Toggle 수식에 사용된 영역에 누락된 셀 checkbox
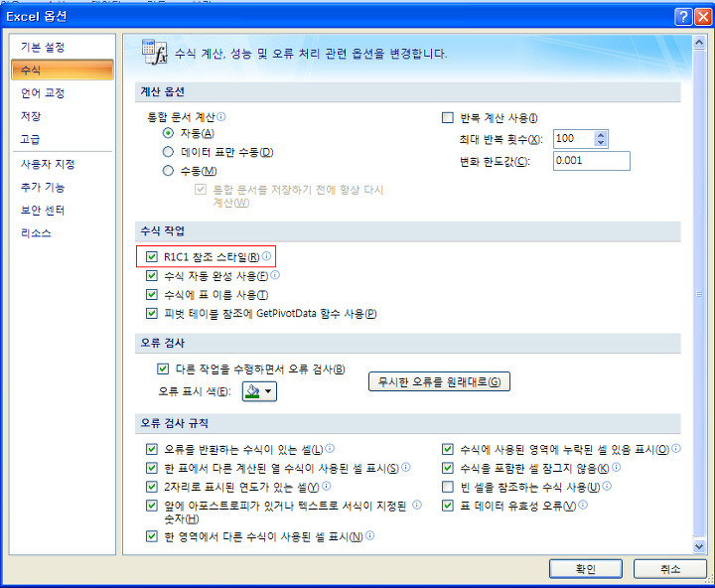This screenshot has width=715, height=588. point(448,449)
